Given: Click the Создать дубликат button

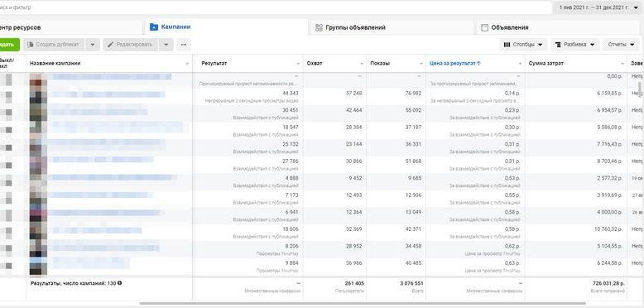Looking at the screenshot, I should [54, 45].
